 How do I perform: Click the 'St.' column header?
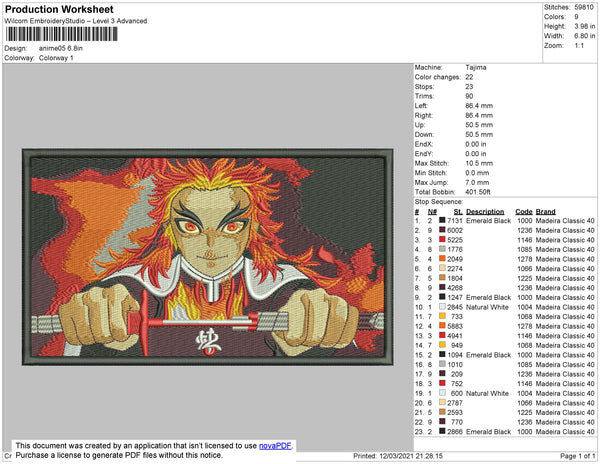[x=458, y=212]
